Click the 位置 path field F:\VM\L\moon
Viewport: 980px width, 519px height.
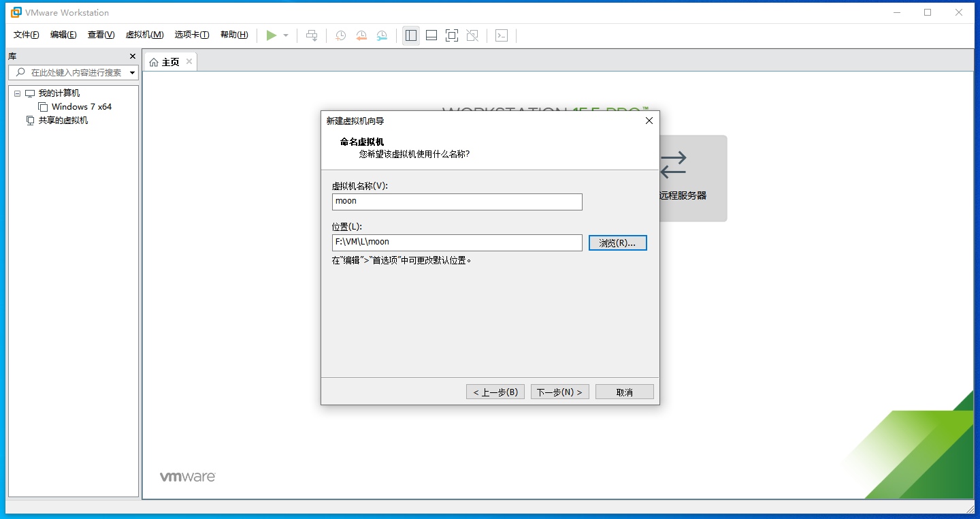click(457, 242)
